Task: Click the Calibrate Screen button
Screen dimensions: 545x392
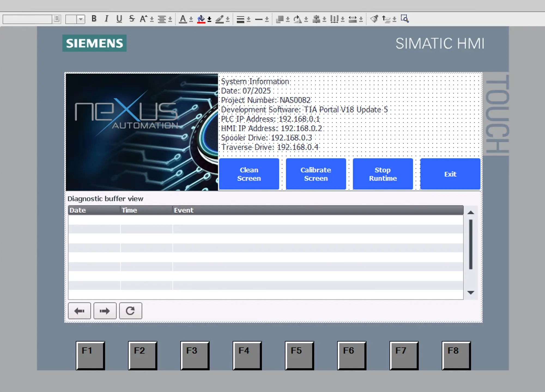Action: 316,174
